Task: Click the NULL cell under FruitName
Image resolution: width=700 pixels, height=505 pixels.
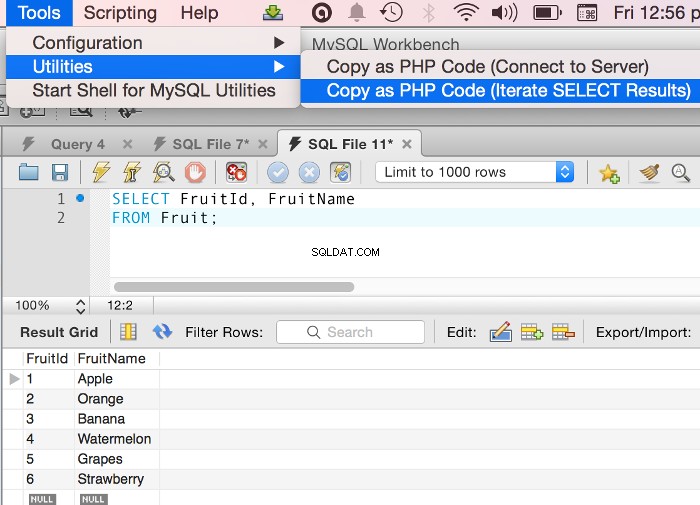Action: [93, 499]
